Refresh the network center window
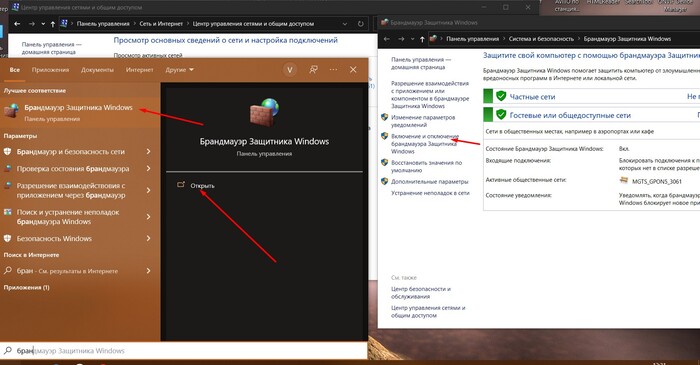This screenshot has height=365, width=700. click(x=361, y=24)
